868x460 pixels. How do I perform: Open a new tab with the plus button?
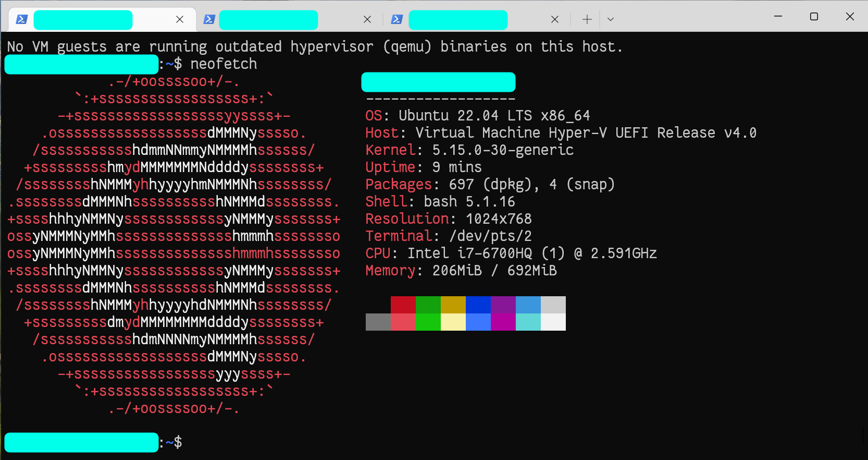(587, 19)
